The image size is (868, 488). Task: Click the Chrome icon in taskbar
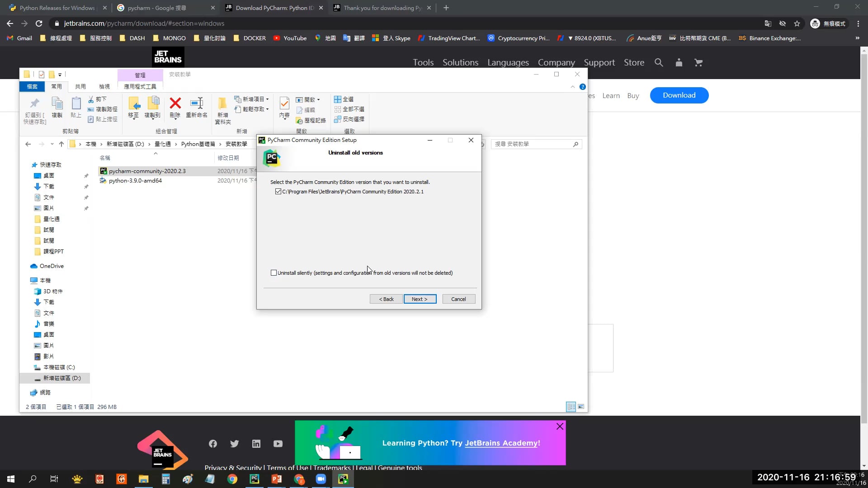click(232, 479)
